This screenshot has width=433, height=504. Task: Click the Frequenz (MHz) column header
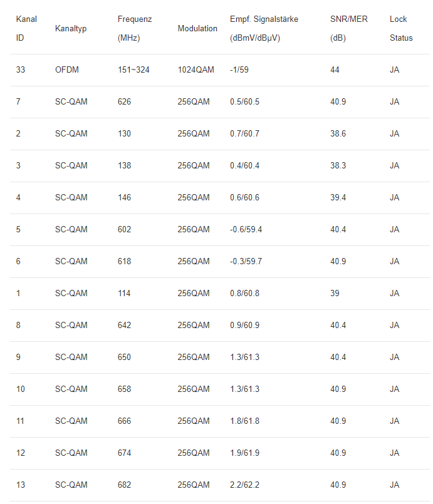[x=135, y=28]
